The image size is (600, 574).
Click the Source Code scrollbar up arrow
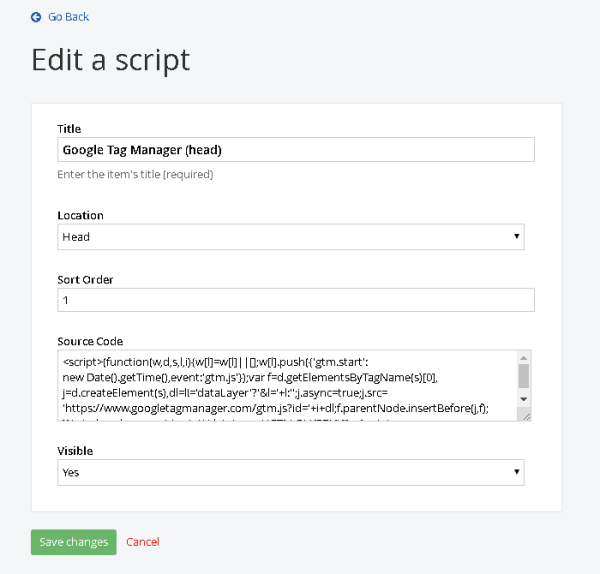tap(524, 358)
